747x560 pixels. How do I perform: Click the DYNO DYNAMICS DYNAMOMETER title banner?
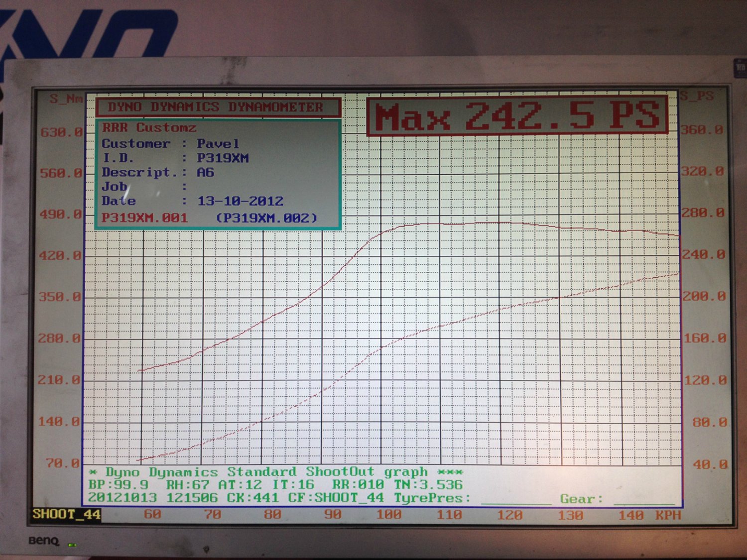(218, 107)
